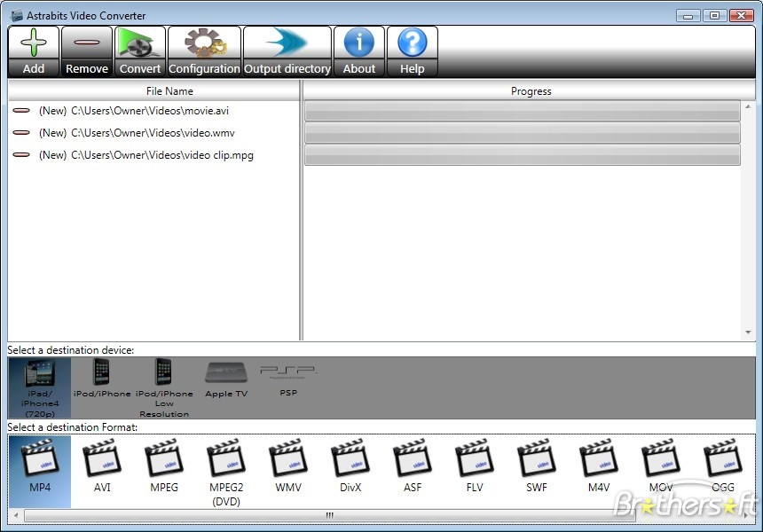Choose DivX destination format
Image resolution: width=763 pixels, height=532 pixels.
coord(350,465)
